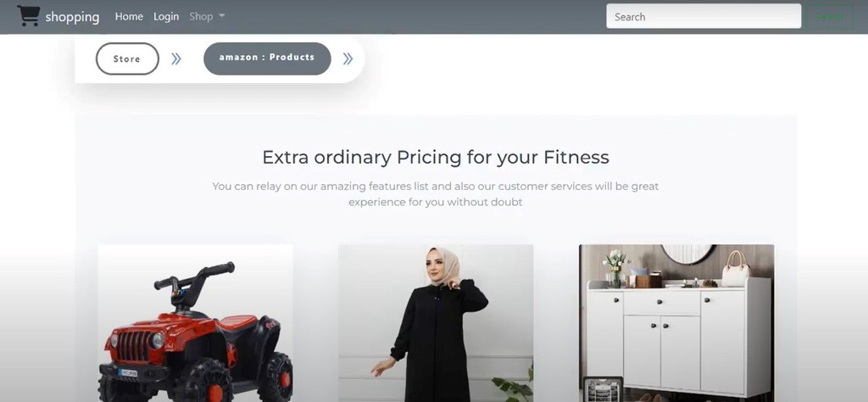
Task: Select the 'amazon : Products' breadcrumb pill
Action: (x=267, y=59)
